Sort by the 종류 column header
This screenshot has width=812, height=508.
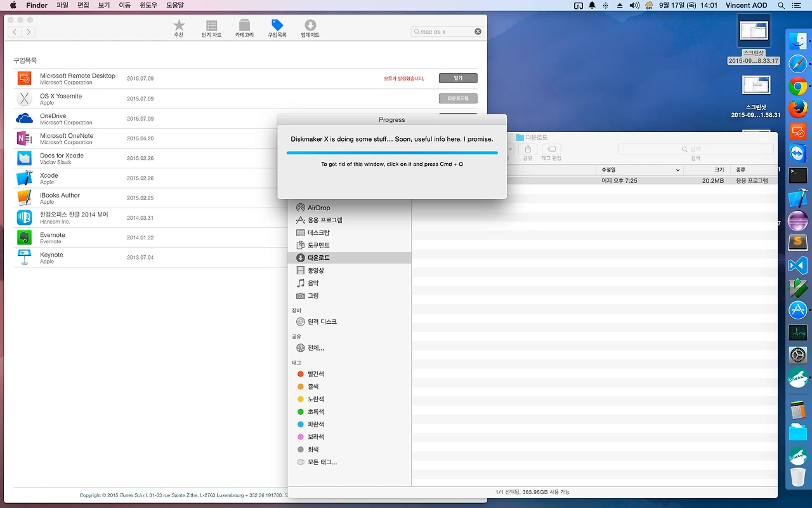click(754, 170)
